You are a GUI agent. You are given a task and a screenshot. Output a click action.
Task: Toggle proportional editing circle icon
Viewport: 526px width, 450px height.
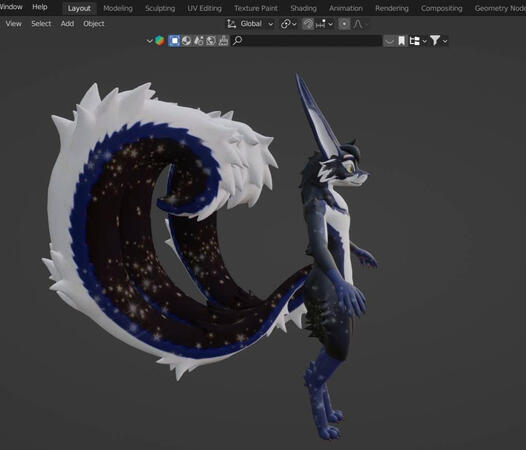[344, 24]
